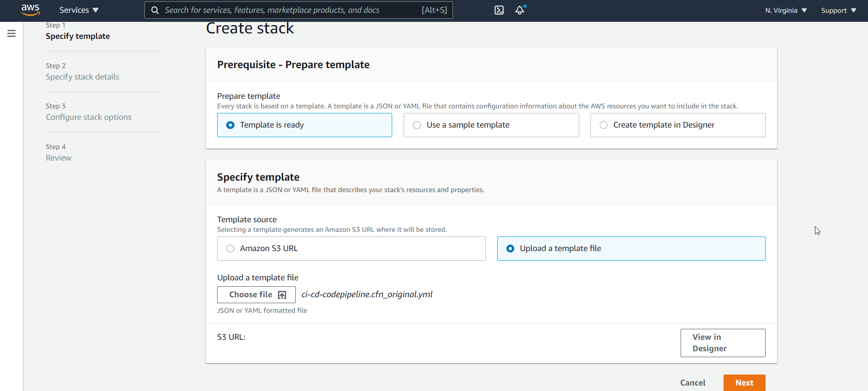This screenshot has height=391, width=868.
Task: Go to Step 2 Specify stack details
Action: [x=82, y=77]
